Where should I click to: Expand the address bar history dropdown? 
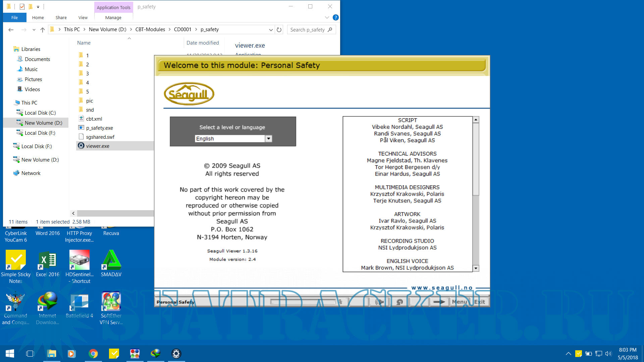(x=271, y=30)
